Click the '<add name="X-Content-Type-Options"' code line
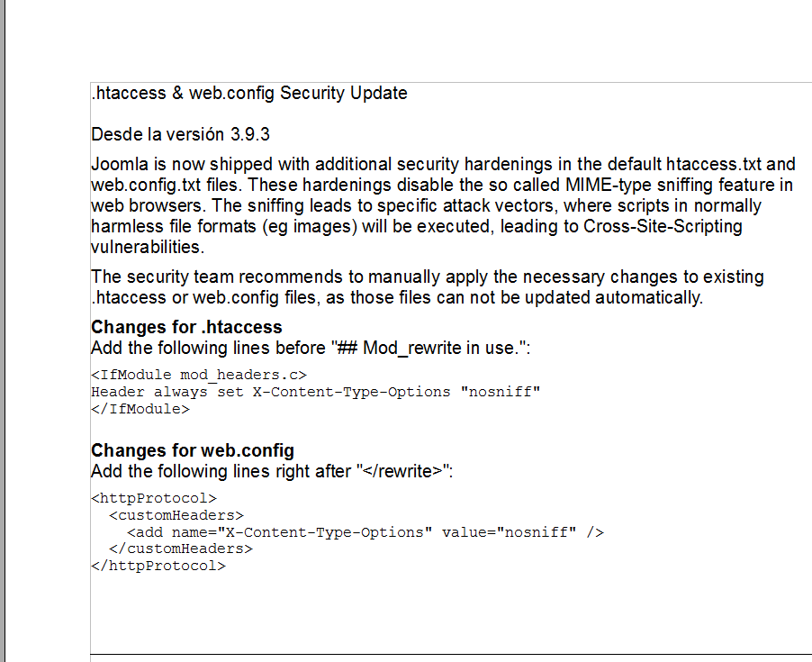Image resolution: width=812 pixels, height=662 pixels. pyautogui.click(x=365, y=532)
